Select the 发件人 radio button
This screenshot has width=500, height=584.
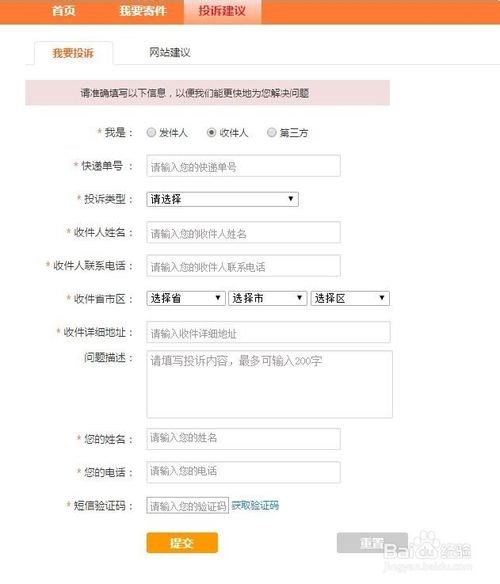(151, 132)
